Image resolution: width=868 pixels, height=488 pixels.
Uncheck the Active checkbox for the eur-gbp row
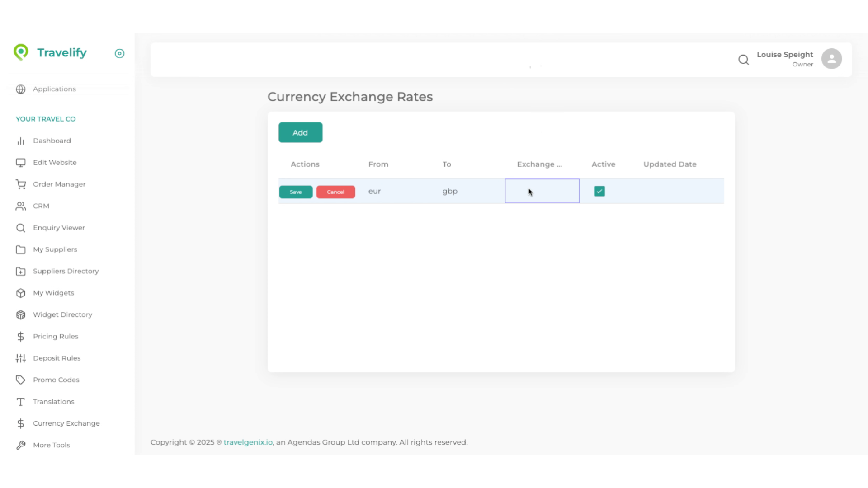tap(599, 191)
